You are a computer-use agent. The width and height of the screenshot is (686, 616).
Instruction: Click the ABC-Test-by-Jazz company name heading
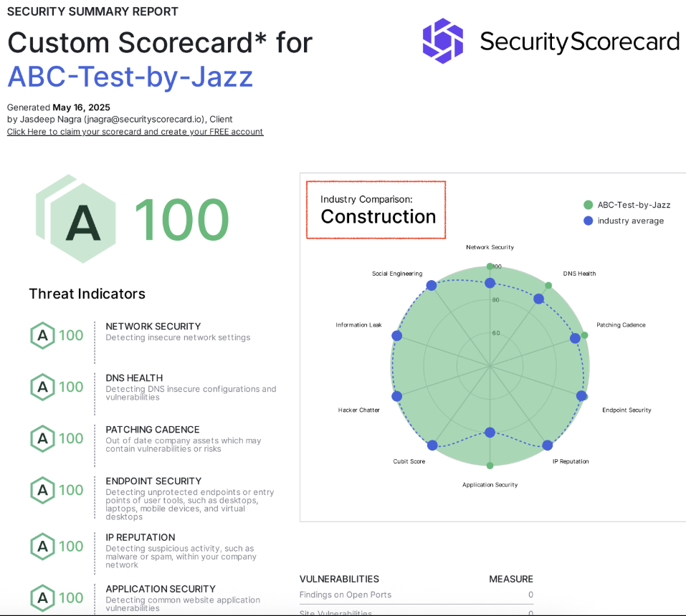pyautogui.click(x=130, y=77)
